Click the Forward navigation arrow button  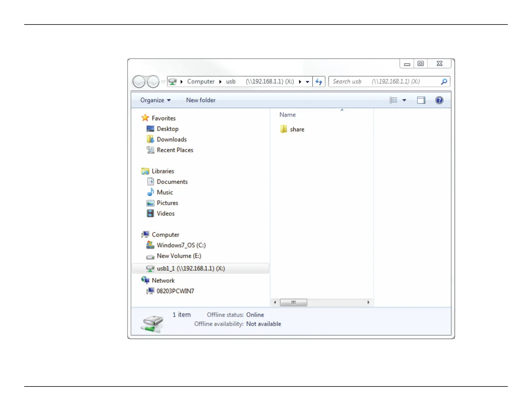click(153, 82)
